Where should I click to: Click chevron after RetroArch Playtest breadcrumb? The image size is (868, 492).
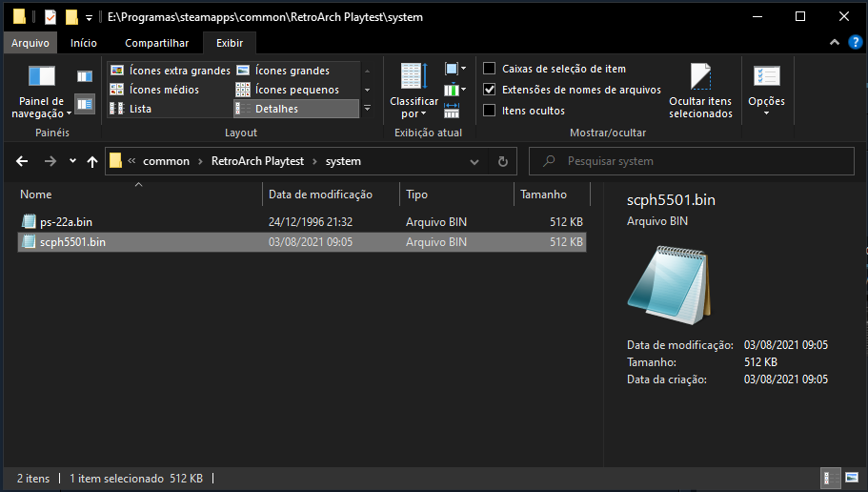(314, 162)
